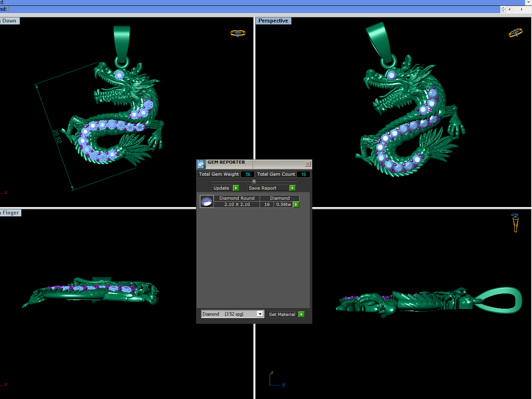Click the Total Gem Weight value .56
Image resolution: width=532 pixels, height=399 pixels.
(248, 174)
